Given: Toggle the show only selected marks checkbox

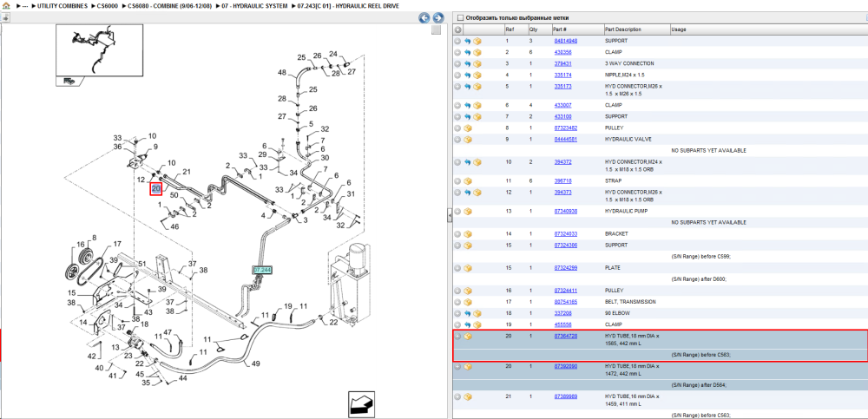Looking at the screenshot, I should (x=459, y=17).
